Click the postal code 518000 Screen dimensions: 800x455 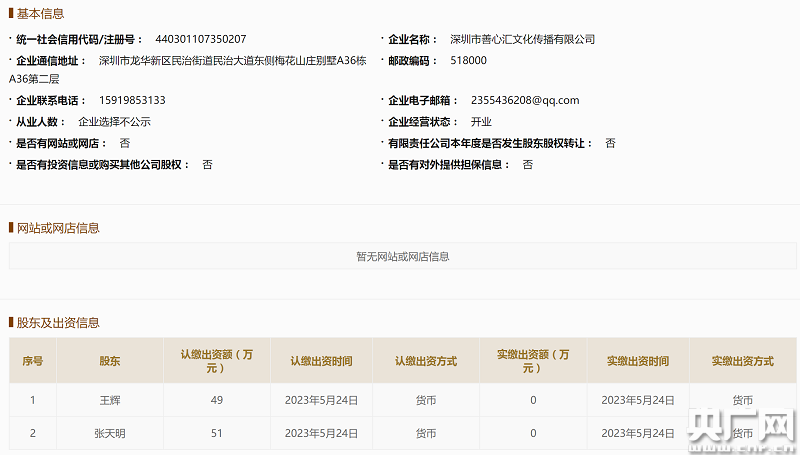pos(469,60)
